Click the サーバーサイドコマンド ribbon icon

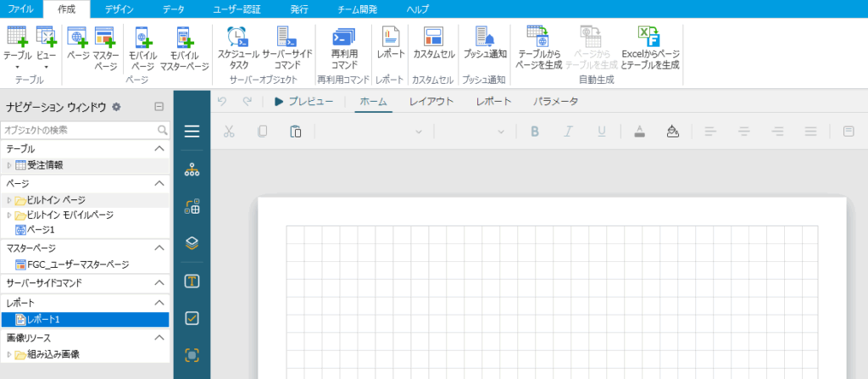[291, 37]
